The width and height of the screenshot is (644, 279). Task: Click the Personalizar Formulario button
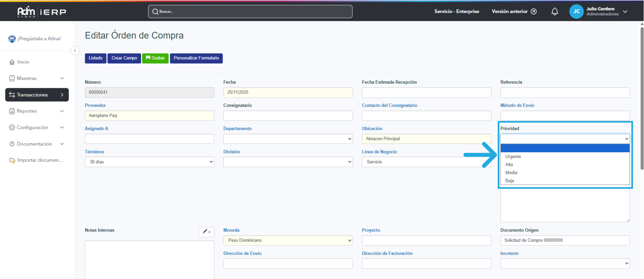196,58
